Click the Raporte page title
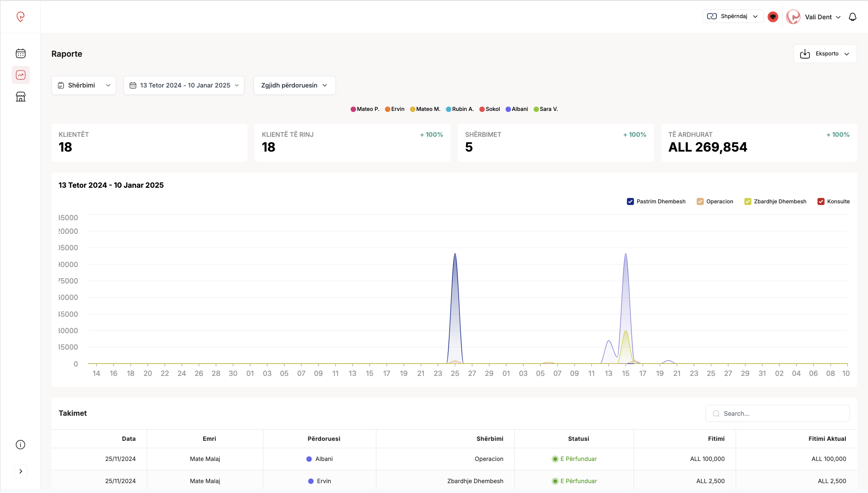The width and height of the screenshot is (868, 493). 67,54
